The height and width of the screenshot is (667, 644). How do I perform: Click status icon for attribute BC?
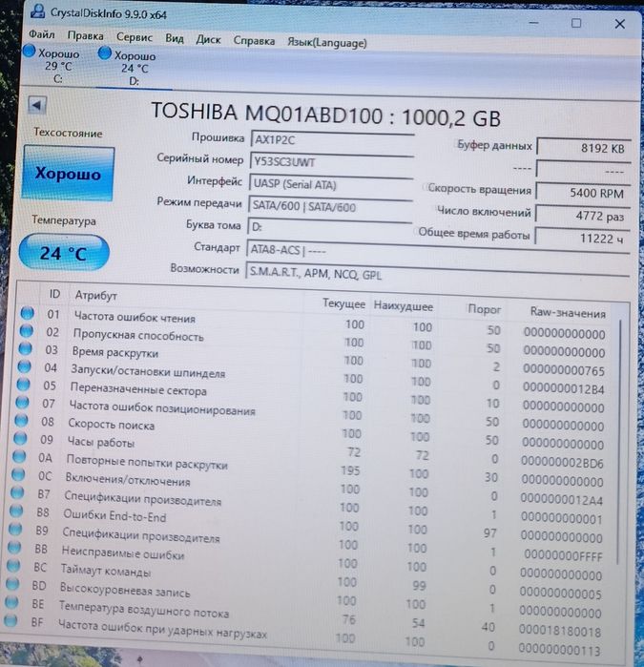13,566
